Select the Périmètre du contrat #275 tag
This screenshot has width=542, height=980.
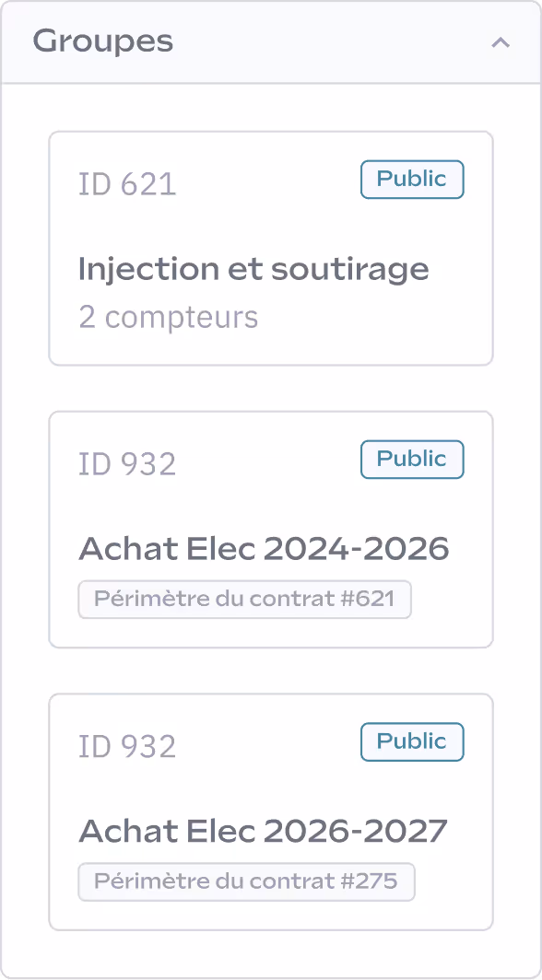click(246, 881)
